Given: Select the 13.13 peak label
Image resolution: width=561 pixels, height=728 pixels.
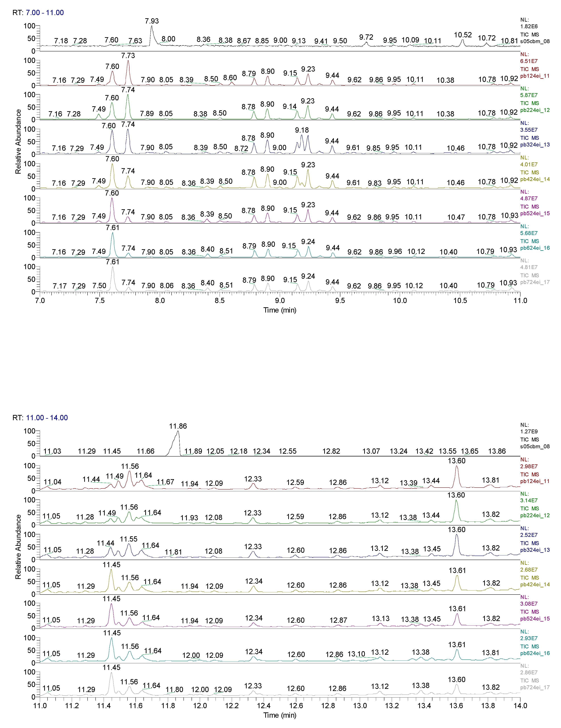Looking at the screenshot, I should 381,619.
